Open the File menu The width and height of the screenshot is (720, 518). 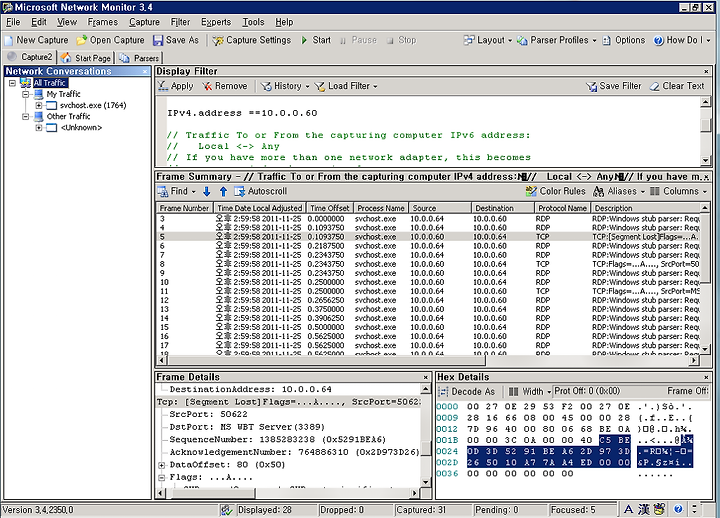coord(13,22)
